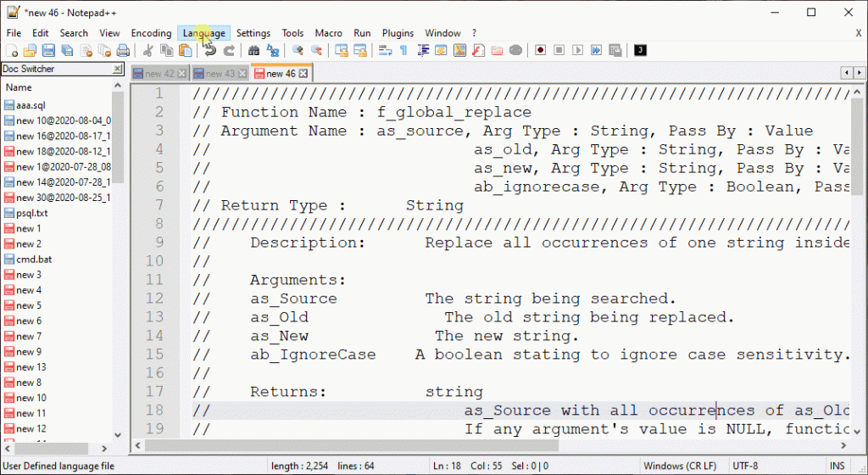Screen dimensions: 868x475
Task: Toggle the indent guide toolbar icon
Action: [x=423, y=50]
